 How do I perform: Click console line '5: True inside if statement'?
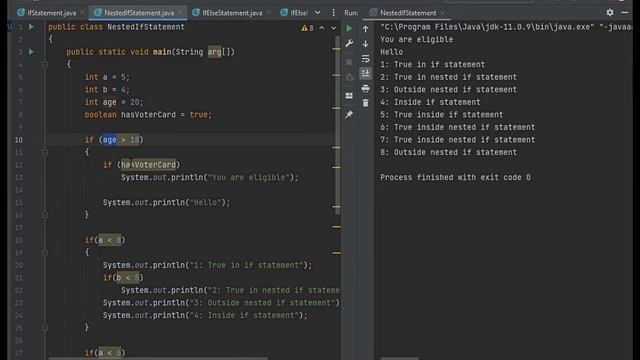(x=442, y=115)
